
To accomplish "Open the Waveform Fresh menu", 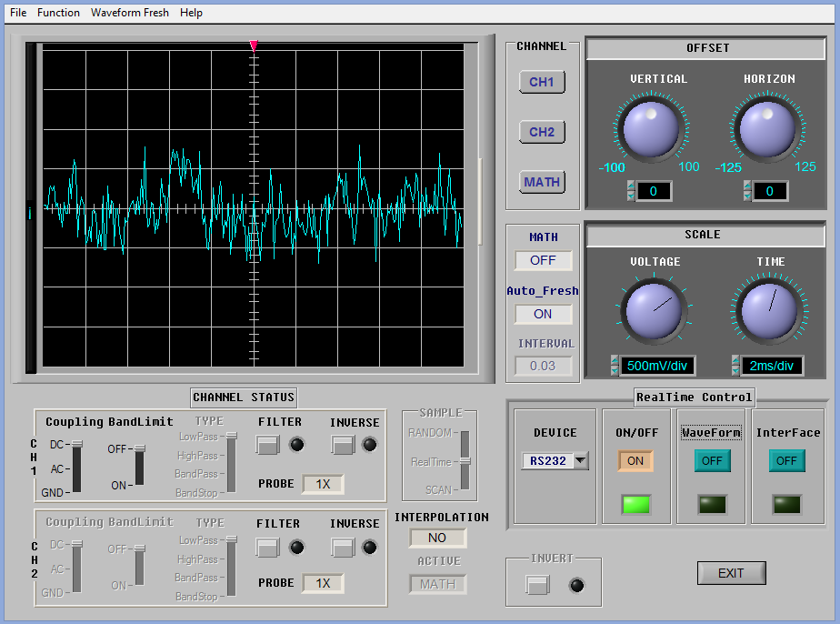I will pos(130,13).
